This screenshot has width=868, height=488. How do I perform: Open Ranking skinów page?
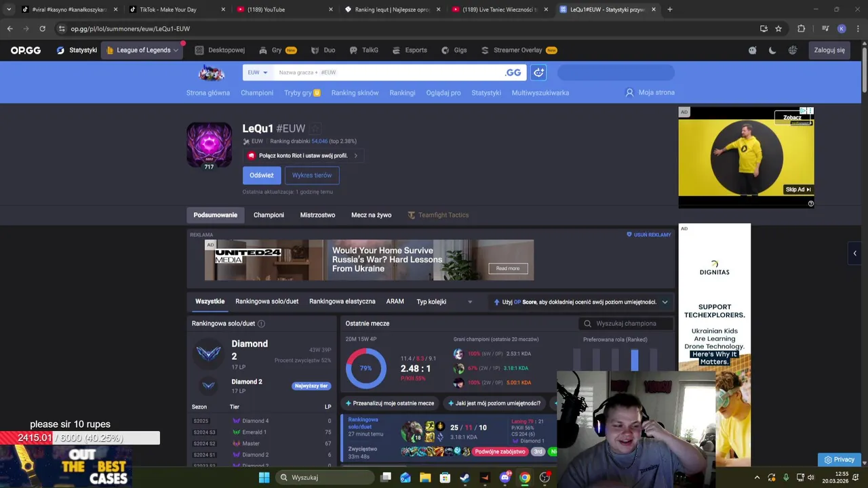(x=355, y=93)
